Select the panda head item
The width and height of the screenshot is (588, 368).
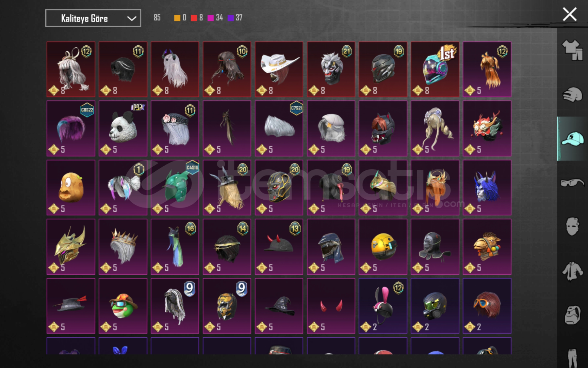click(123, 128)
